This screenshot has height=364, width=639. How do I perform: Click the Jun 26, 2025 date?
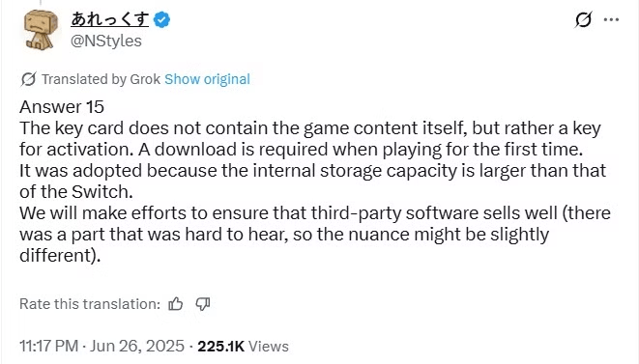pyautogui.click(x=137, y=346)
